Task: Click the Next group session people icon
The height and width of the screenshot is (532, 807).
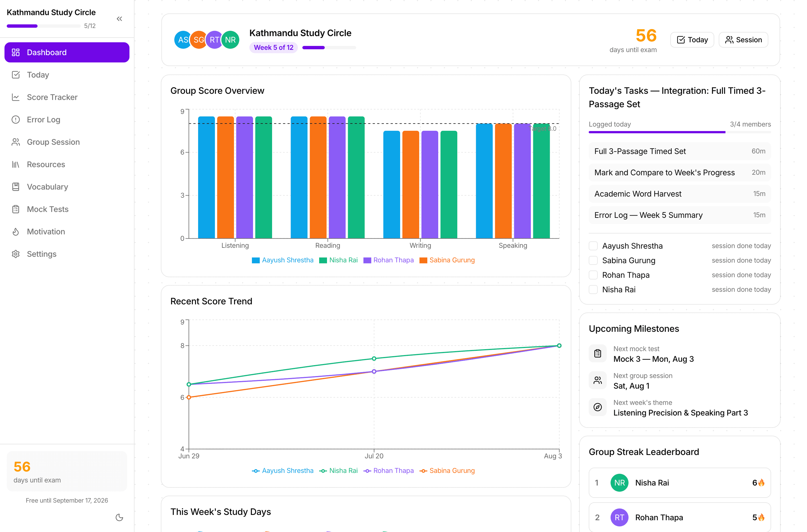Action: click(x=597, y=380)
